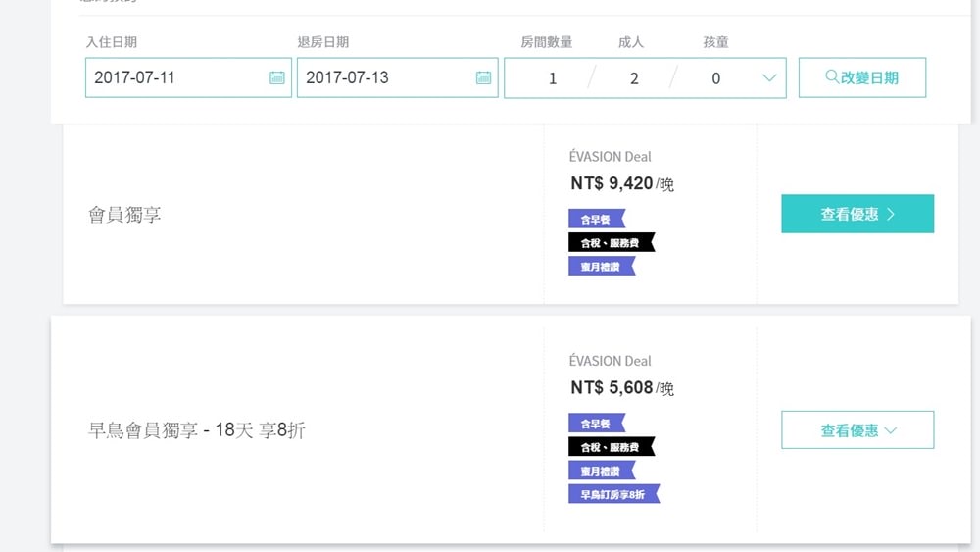This screenshot has height=552, width=980.
Task: Click the check-in date field 2017-07-11
Action: (176, 77)
